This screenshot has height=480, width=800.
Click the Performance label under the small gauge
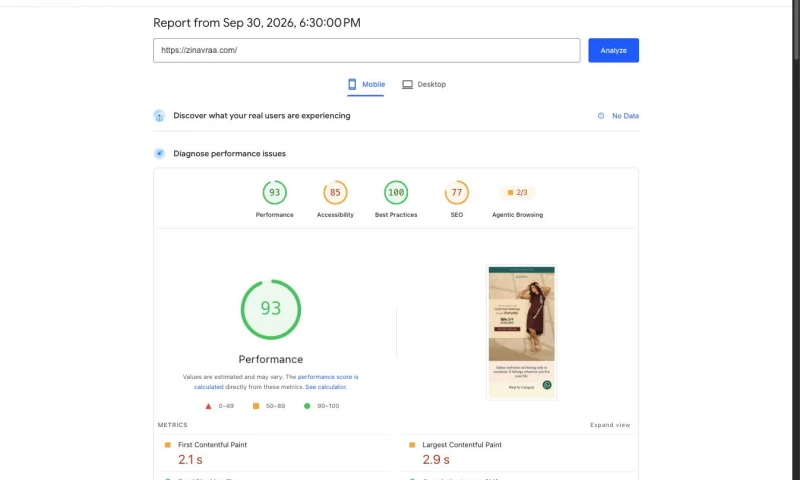(x=274, y=215)
